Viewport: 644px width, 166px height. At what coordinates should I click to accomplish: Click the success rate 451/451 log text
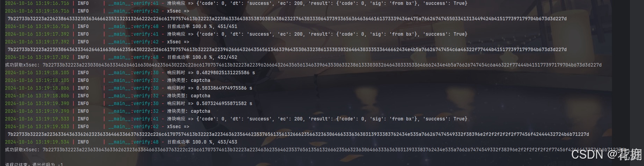pyautogui.click(x=202, y=26)
